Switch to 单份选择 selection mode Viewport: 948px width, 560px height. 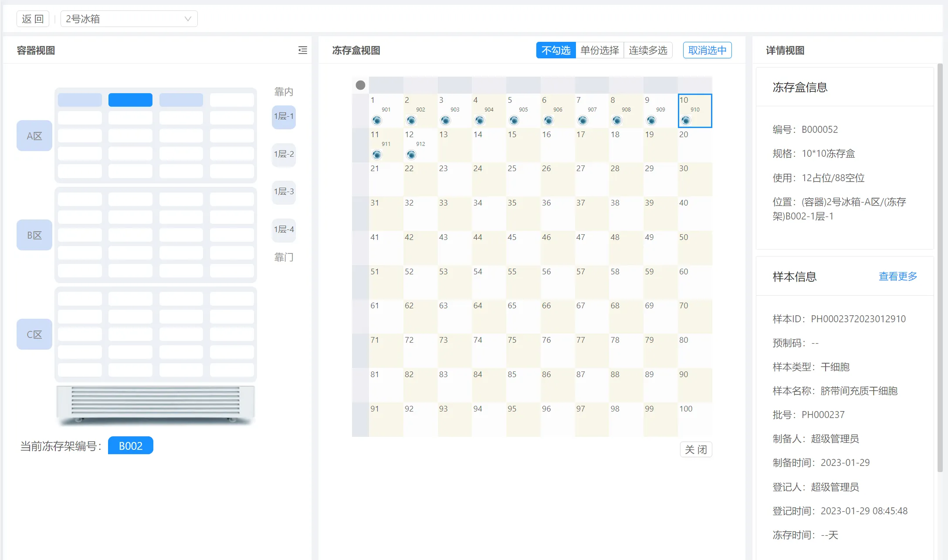tap(599, 51)
